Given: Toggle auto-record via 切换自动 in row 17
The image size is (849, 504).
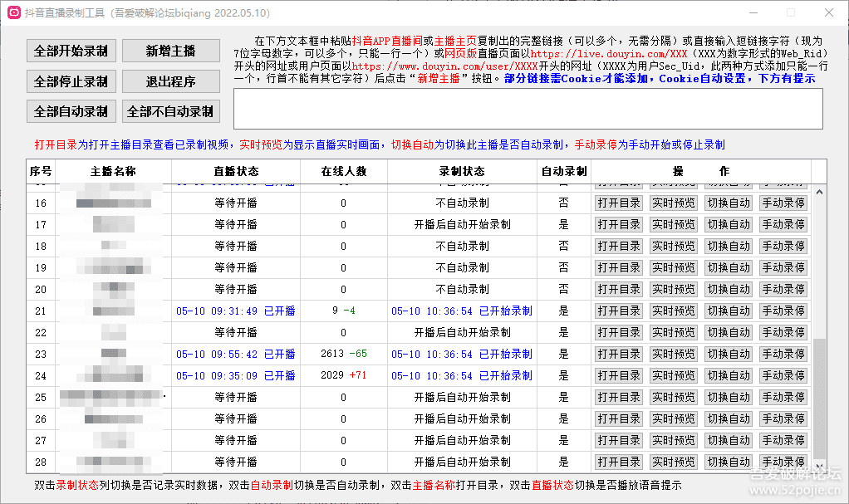Looking at the screenshot, I should coord(729,225).
